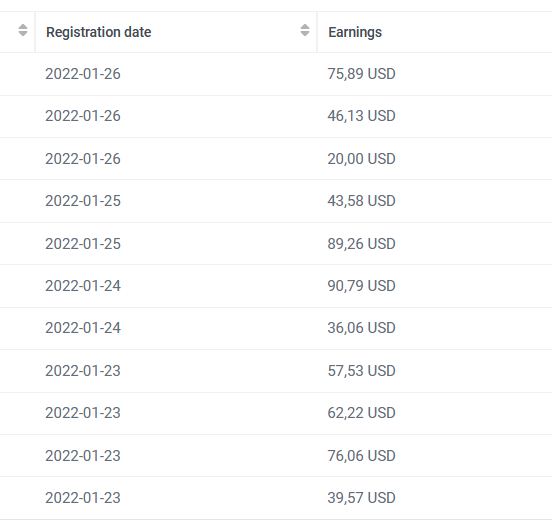Image resolution: width=552 pixels, height=527 pixels.
Task: Click the 20,00 USD earnings value
Action: [x=362, y=159]
